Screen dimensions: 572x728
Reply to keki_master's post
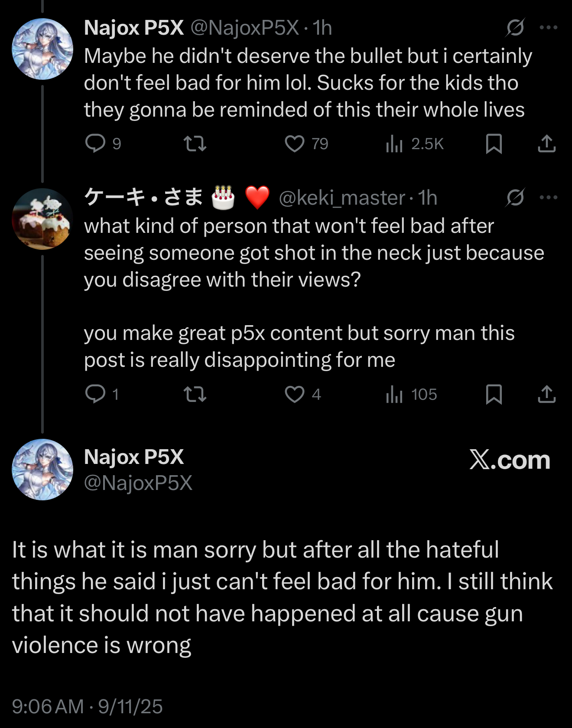(95, 394)
